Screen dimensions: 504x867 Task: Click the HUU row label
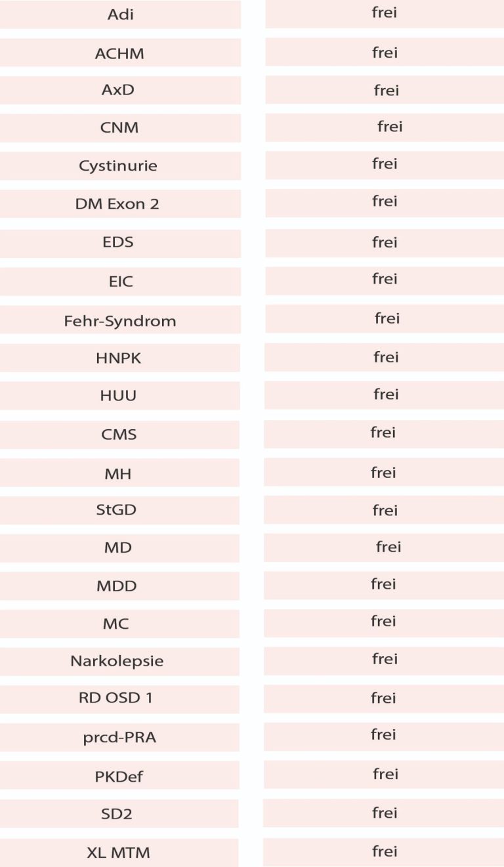point(119,396)
